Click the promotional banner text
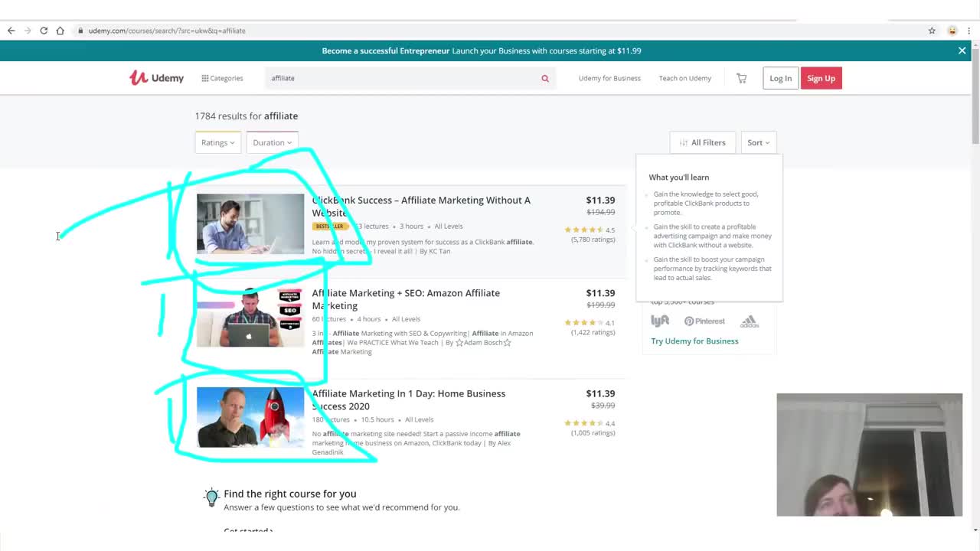Screen dimensions: 980x551 click(482, 51)
